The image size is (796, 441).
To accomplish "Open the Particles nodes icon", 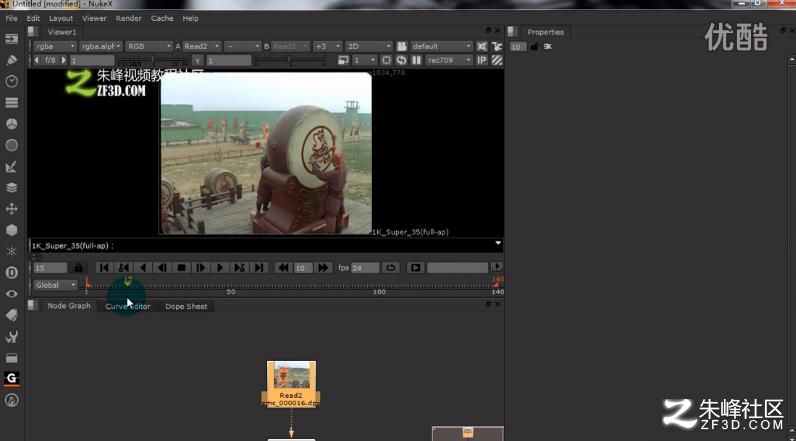I will (11, 251).
